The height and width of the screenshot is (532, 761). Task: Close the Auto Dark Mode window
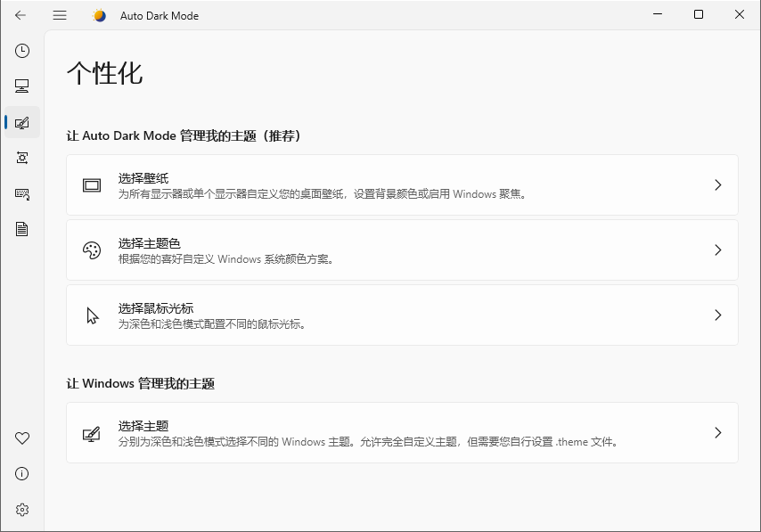point(739,14)
